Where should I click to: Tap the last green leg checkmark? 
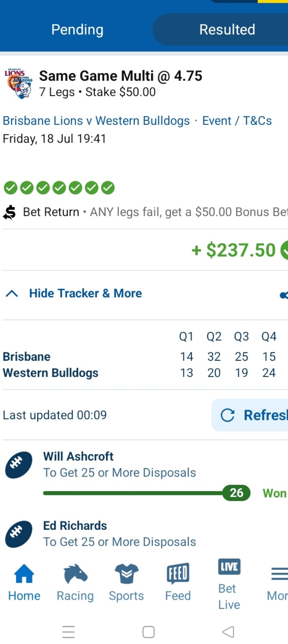tap(108, 188)
